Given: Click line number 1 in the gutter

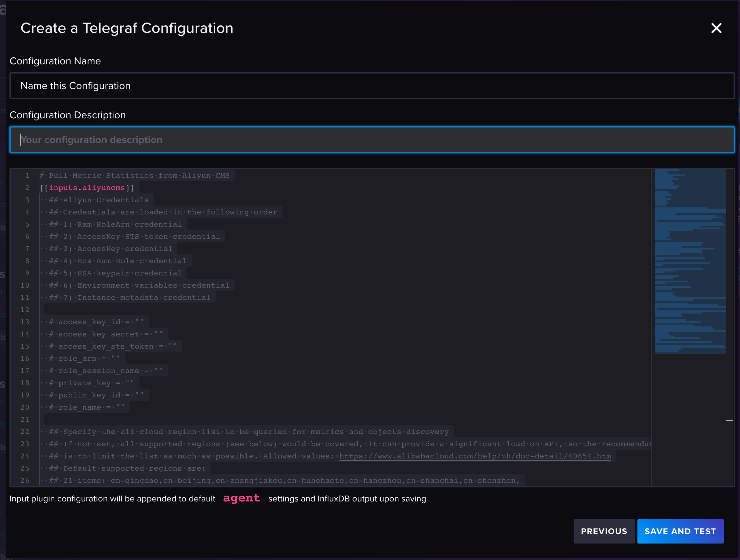Looking at the screenshot, I should (27, 175).
